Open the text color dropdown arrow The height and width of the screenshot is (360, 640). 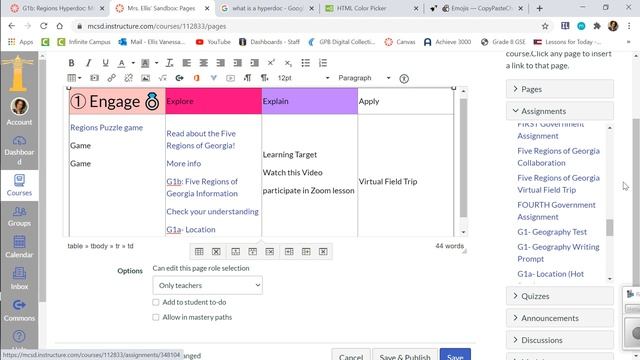(x=133, y=63)
